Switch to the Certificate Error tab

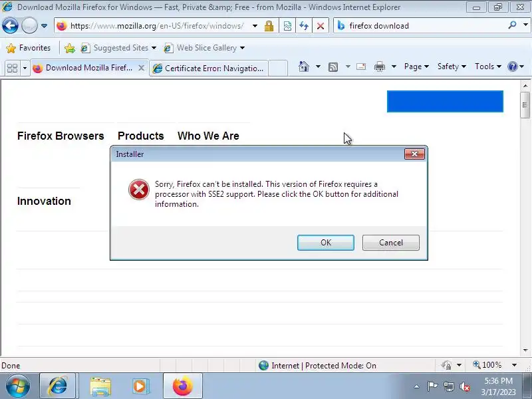click(209, 68)
